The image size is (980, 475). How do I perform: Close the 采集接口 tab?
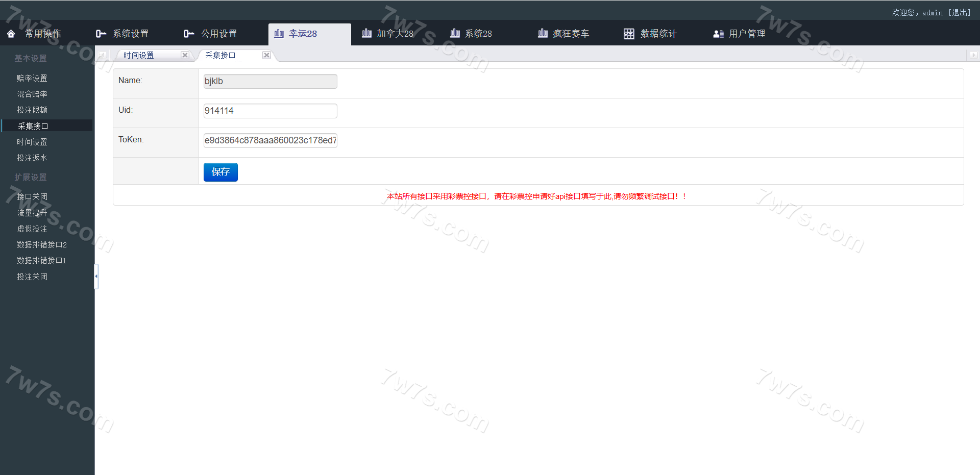(x=266, y=55)
